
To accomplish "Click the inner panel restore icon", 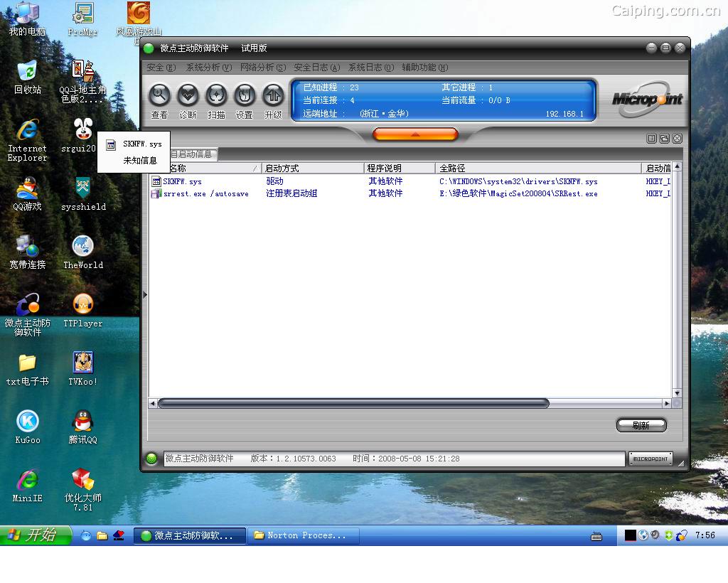I will (665, 139).
